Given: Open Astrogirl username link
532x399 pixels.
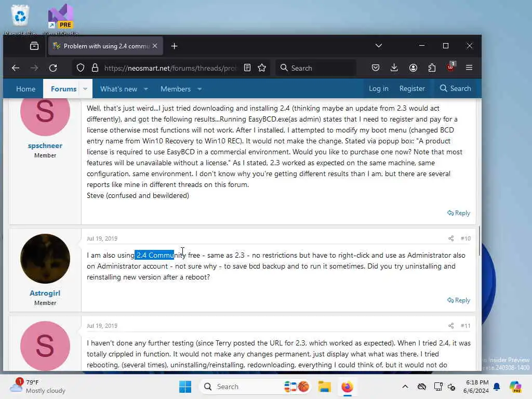Looking at the screenshot, I should (45, 293).
